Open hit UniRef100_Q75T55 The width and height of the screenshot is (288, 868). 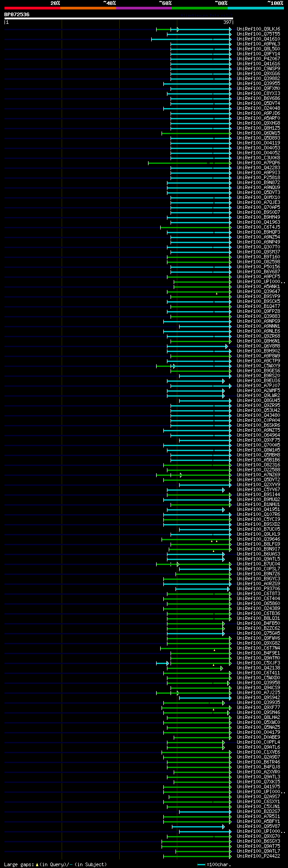pos(258,34)
